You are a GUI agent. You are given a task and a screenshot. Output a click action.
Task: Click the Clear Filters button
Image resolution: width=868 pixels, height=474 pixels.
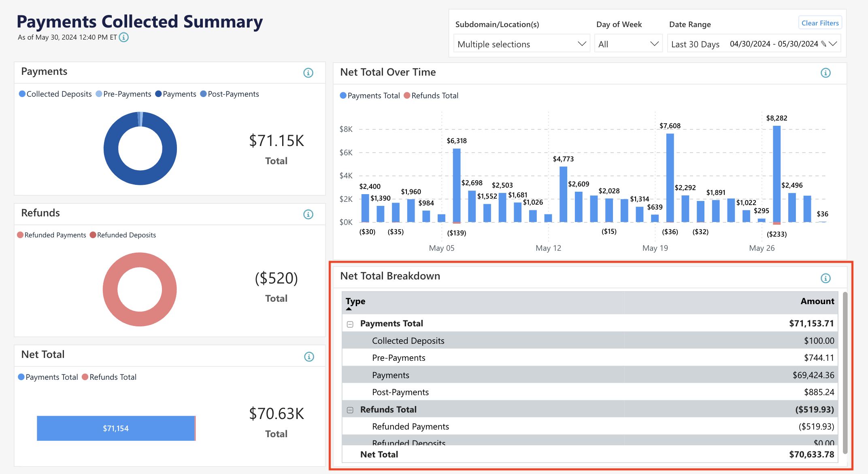(819, 22)
